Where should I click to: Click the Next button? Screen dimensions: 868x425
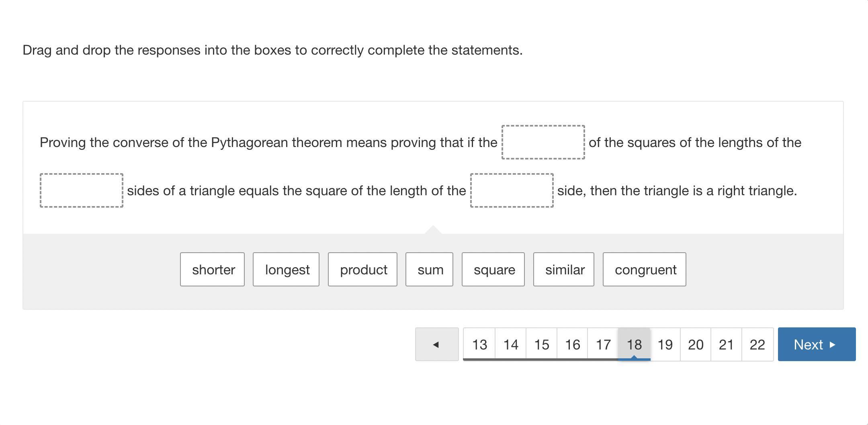(x=816, y=344)
